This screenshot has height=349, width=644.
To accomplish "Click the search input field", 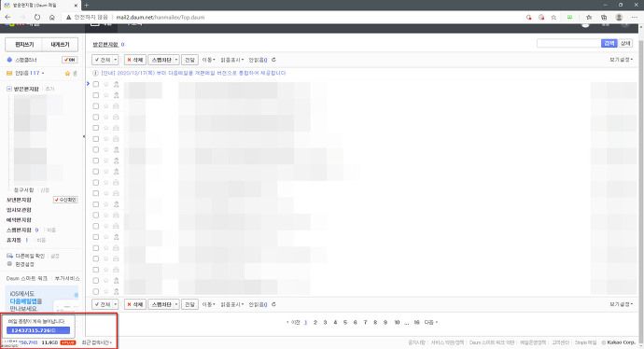I will (568, 43).
